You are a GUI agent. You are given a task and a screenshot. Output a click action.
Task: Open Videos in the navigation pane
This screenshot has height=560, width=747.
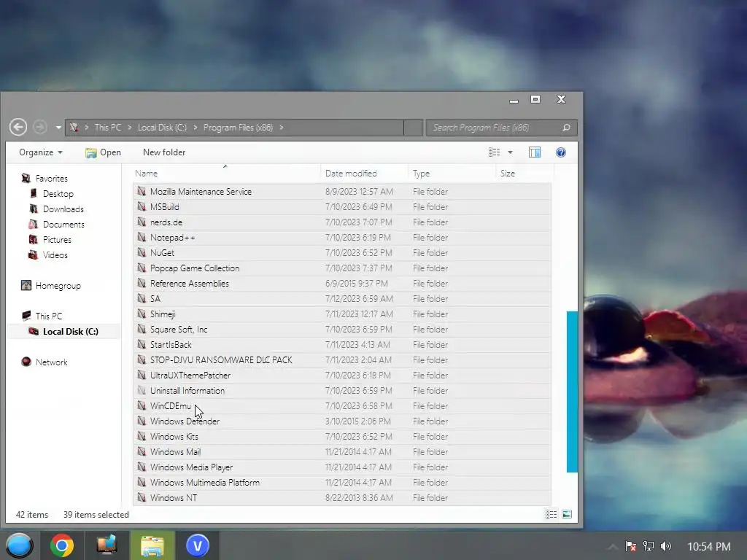[x=55, y=254]
